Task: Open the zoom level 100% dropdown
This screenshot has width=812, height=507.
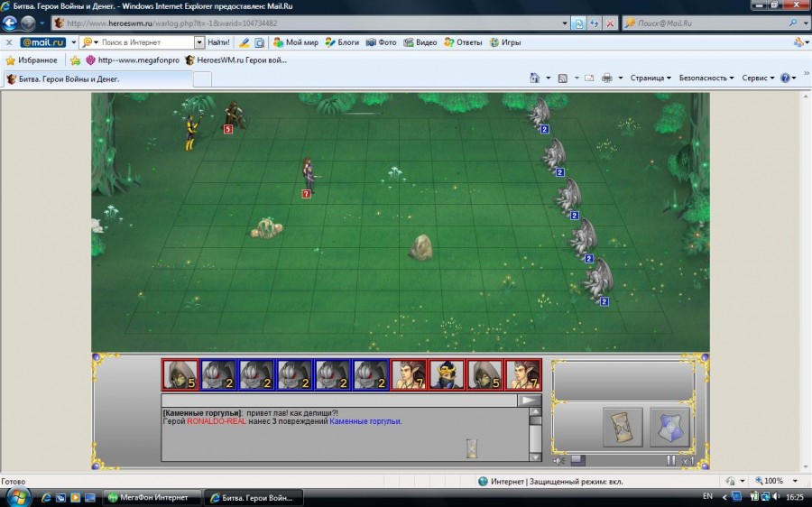Action: coord(795,481)
